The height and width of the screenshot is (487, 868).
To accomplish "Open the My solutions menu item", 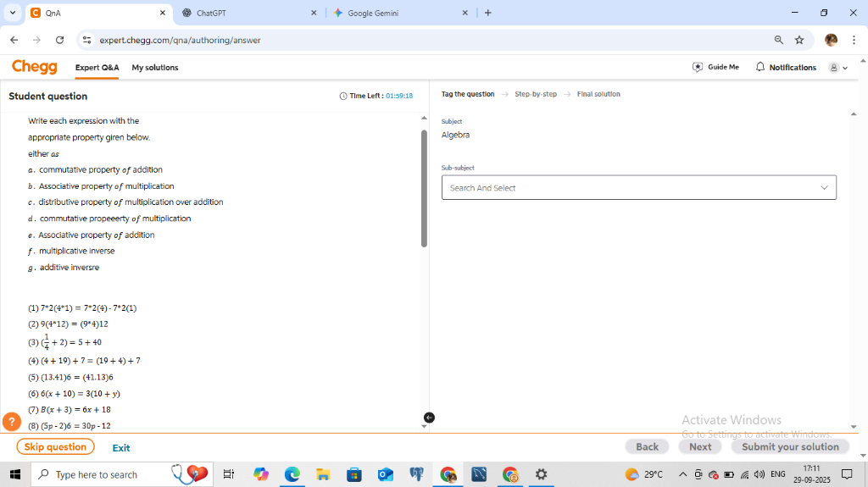I will click(x=155, y=68).
